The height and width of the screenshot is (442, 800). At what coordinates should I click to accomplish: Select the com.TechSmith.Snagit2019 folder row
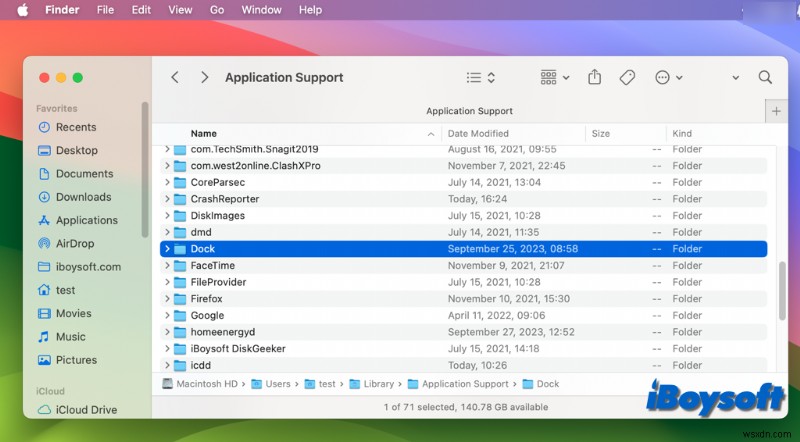(463, 150)
